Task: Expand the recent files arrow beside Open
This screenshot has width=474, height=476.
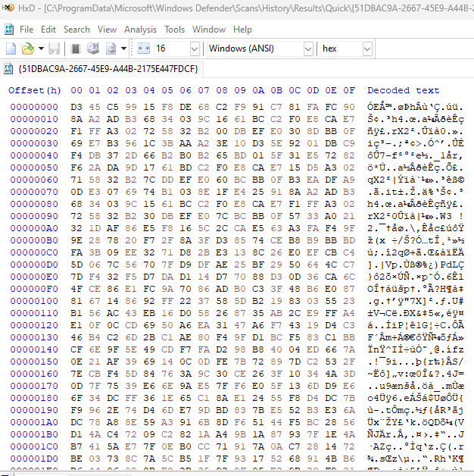Action: coord(41,49)
